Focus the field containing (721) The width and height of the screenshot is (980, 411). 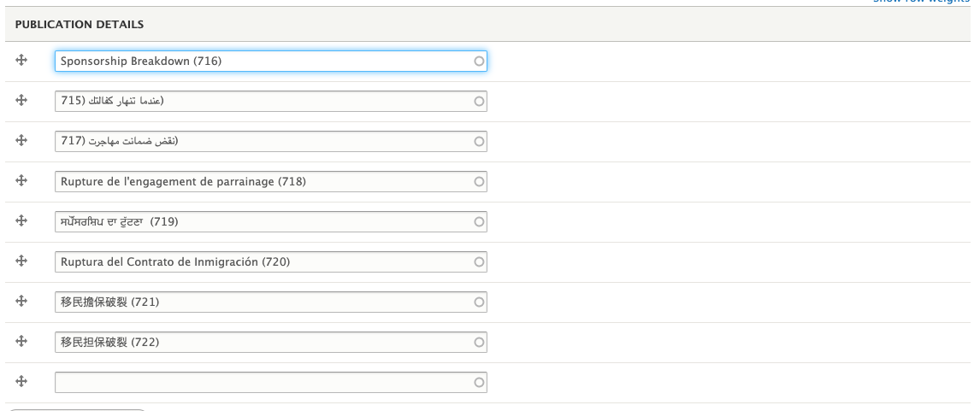coord(270,302)
